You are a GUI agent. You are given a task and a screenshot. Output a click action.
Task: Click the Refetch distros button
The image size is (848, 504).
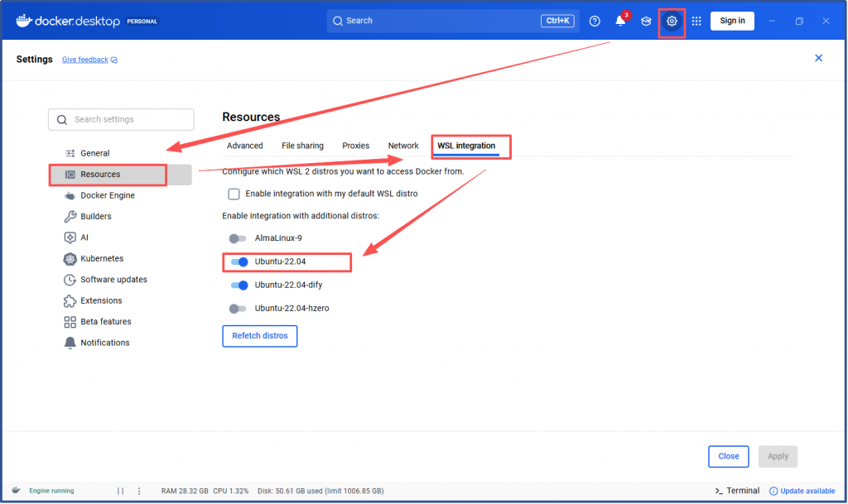[x=259, y=336]
